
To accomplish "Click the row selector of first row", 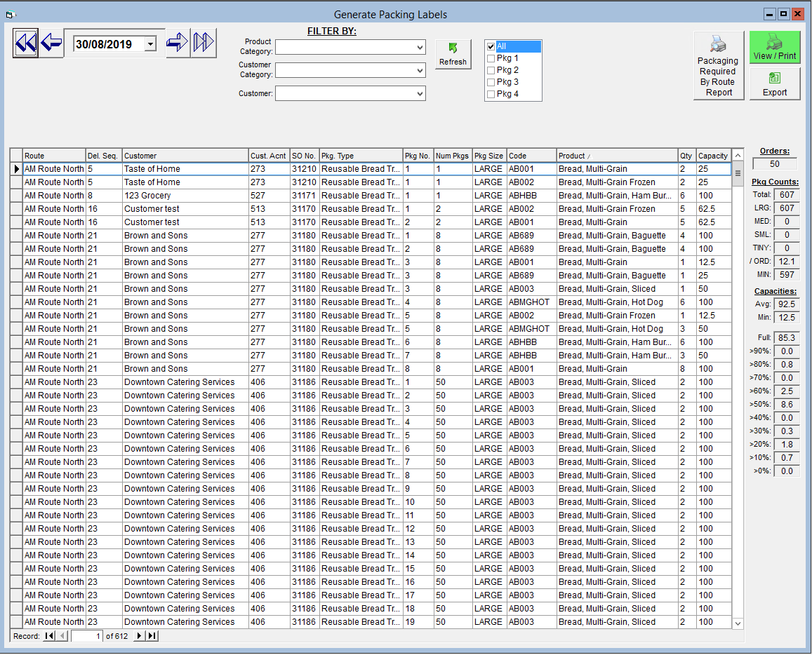I will click(x=16, y=169).
